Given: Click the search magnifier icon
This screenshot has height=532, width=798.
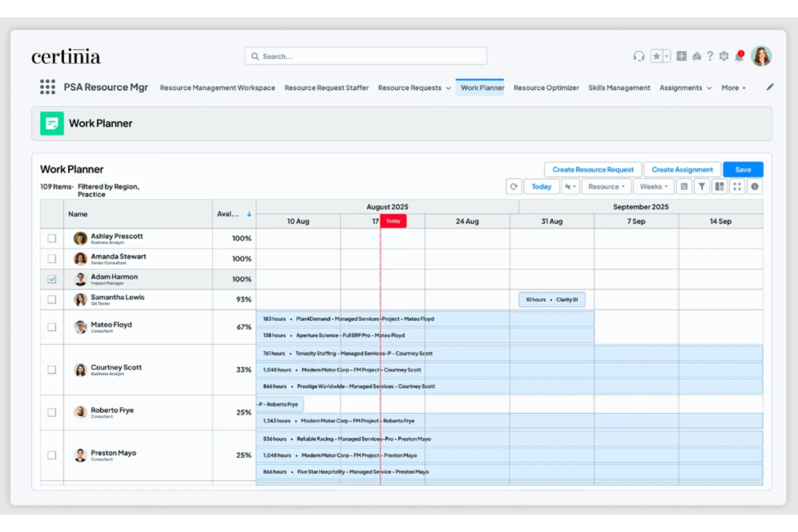Looking at the screenshot, I should pos(255,56).
